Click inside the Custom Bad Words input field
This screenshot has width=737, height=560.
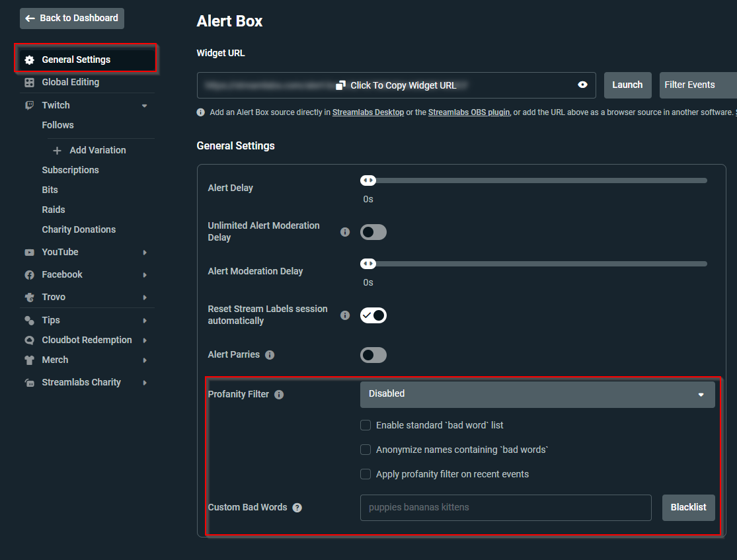coord(506,508)
